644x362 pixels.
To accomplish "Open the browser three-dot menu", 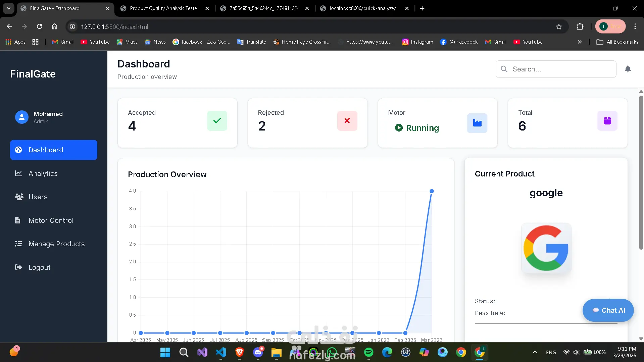I will click(635, 27).
